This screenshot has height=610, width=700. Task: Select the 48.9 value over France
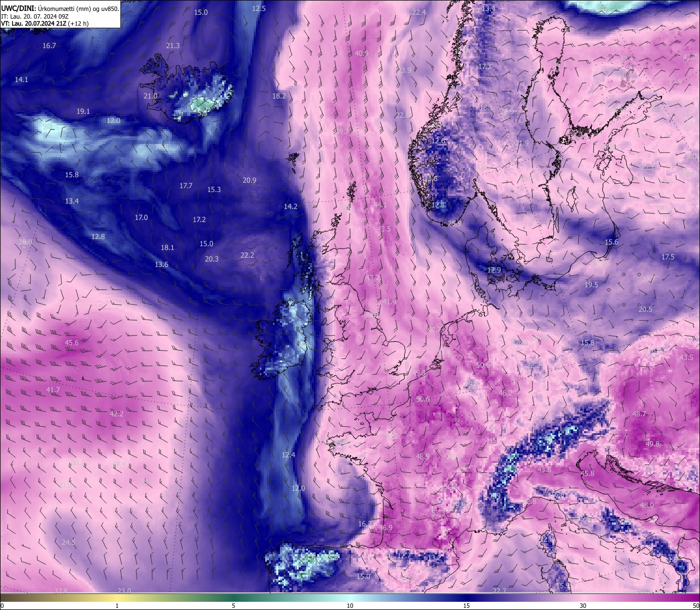(x=423, y=456)
